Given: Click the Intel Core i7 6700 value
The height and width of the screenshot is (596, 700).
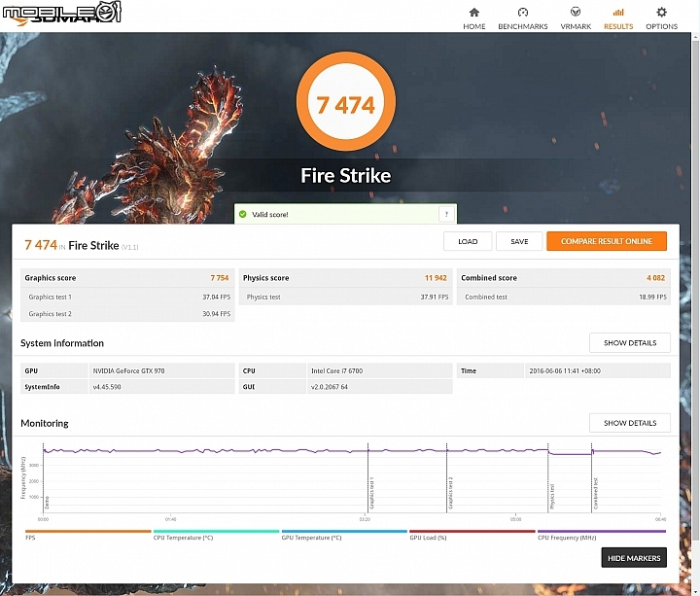Looking at the screenshot, I should pyautogui.click(x=336, y=371).
